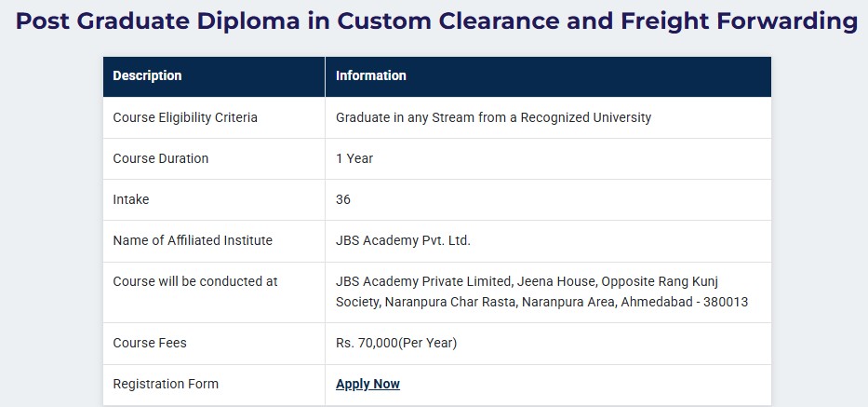Click the intake value 36
Viewport: 868px width, 407px height.
point(343,199)
